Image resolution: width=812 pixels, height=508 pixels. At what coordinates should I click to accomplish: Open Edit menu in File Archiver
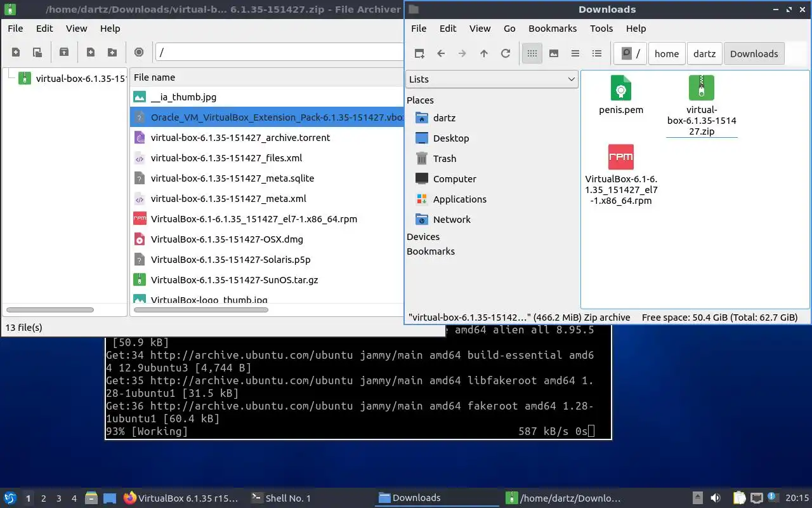coord(44,29)
